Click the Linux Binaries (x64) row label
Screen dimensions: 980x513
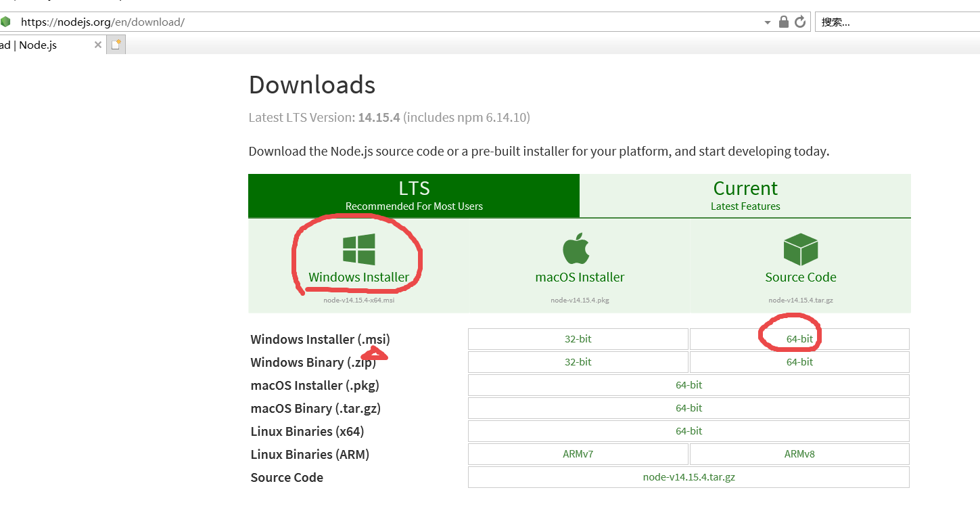[x=307, y=431]
